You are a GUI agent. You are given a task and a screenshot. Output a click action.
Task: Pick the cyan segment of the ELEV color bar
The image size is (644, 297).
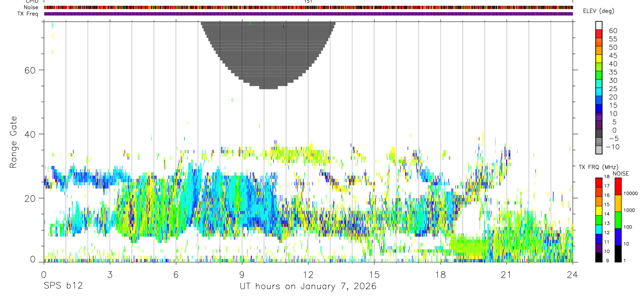point(599,92)
